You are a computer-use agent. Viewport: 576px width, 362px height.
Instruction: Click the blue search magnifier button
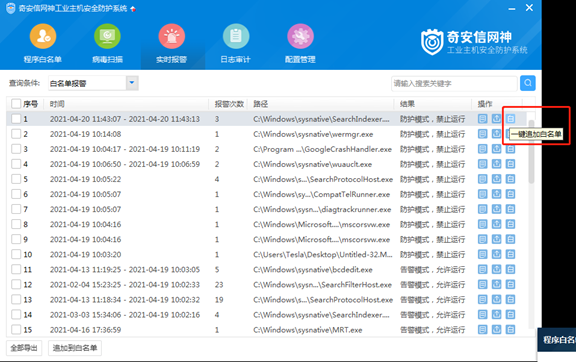[x=528, y=83]
